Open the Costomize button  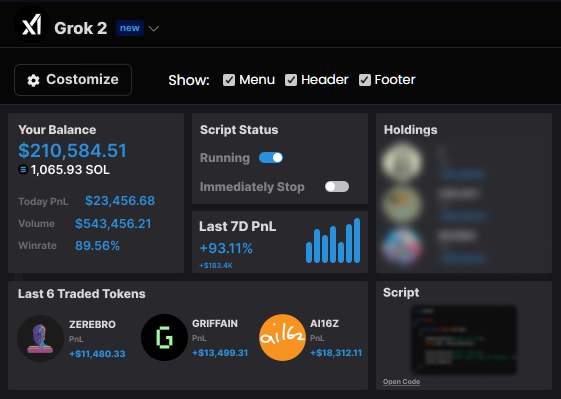73,80
